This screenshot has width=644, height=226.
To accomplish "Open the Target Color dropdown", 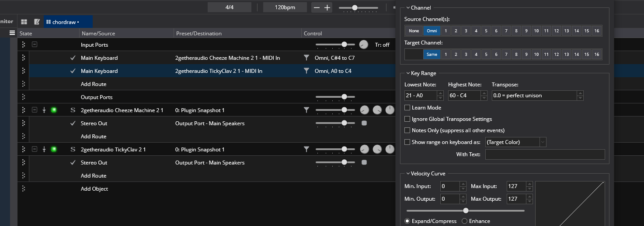I will tap(516, 142).
